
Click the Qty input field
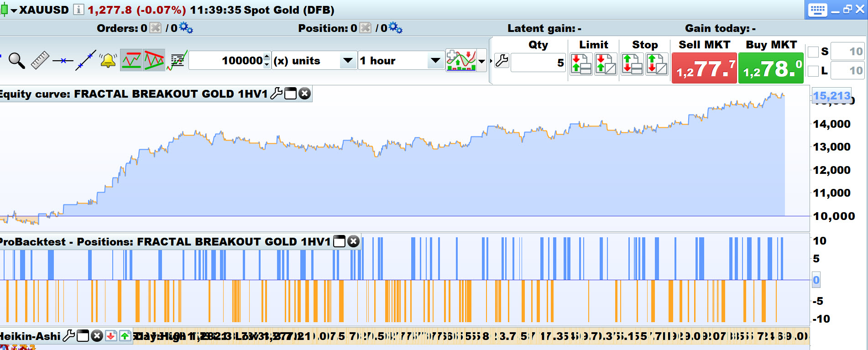[538, 63]
